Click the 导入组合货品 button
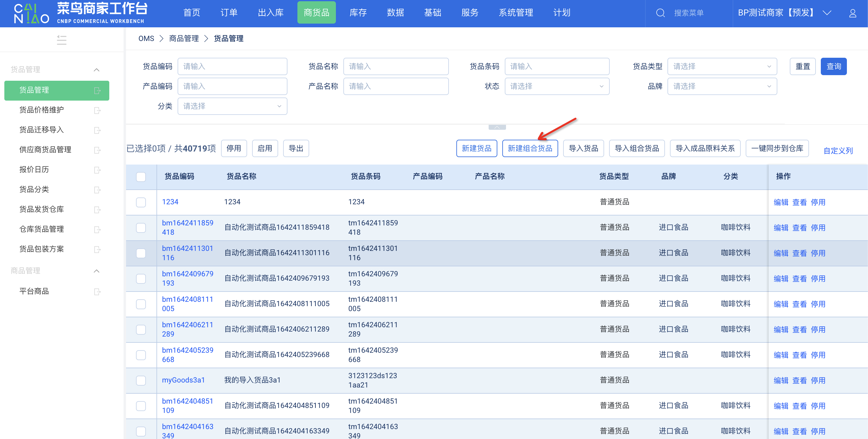The width and height of the screenshot is (868, 439). [636, 149]
